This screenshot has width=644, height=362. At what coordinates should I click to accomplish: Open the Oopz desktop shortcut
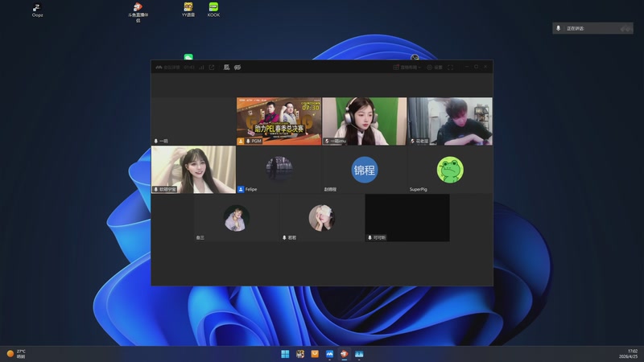point(37,10)
